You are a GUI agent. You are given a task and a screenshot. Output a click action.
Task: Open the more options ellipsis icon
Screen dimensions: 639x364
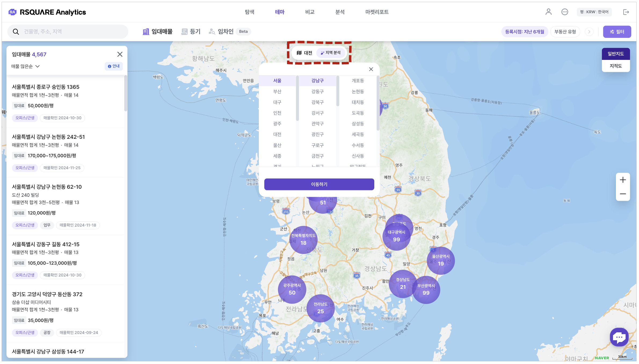point(565,12)
